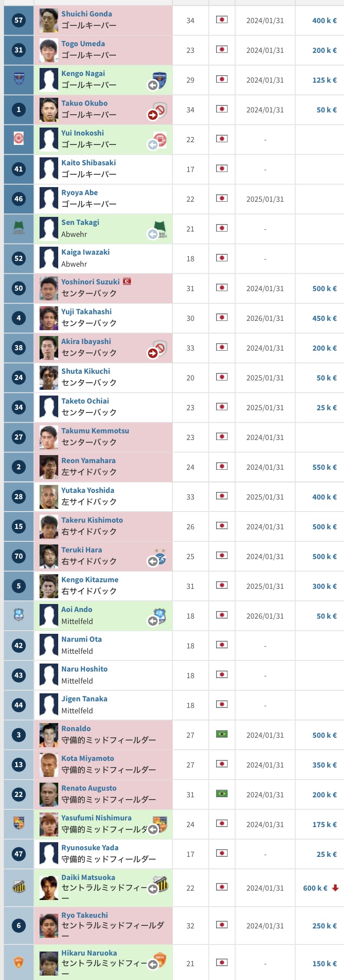344x980 pixels.
Task: Click the club badge beside Aoi Ando
Action: pyautogui.click(x=160, y=615)
